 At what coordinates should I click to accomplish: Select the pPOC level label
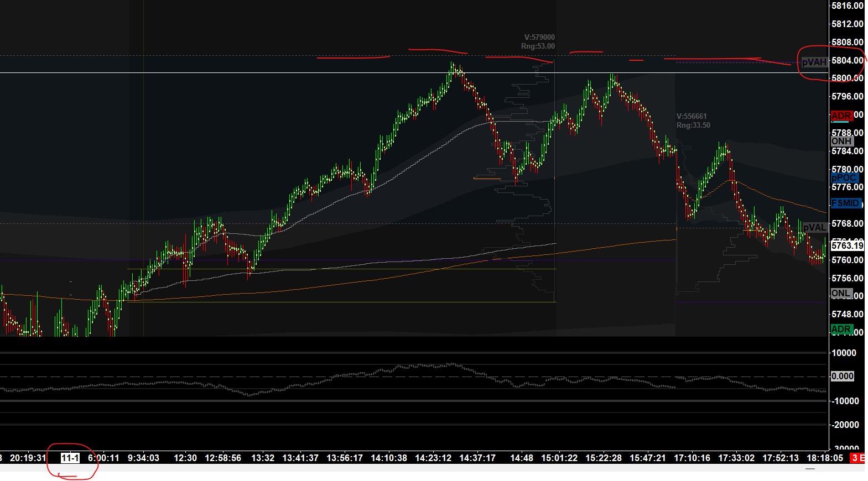pos(844,177)
